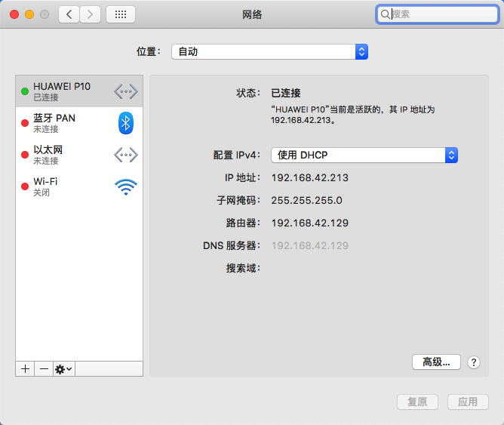Open the gear action menu below the service list
Viewport: 504px width, 425px height.
[x=63, y=368]
